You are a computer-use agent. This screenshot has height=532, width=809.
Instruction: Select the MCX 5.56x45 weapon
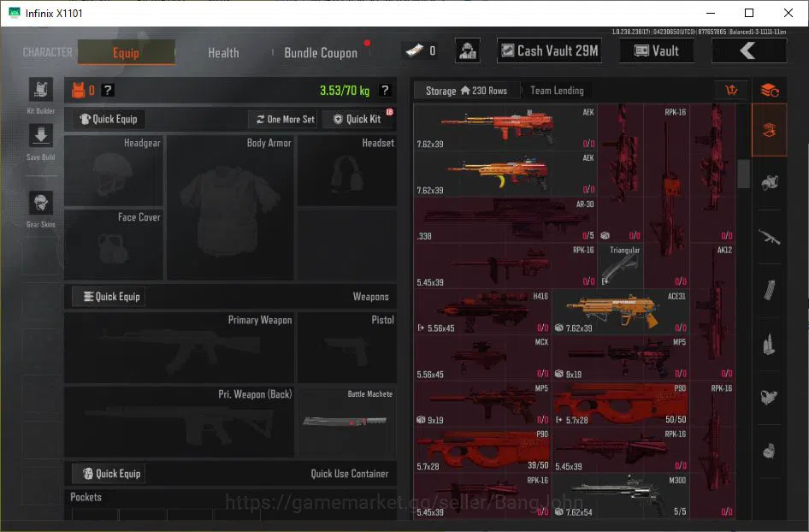(482, 358)
